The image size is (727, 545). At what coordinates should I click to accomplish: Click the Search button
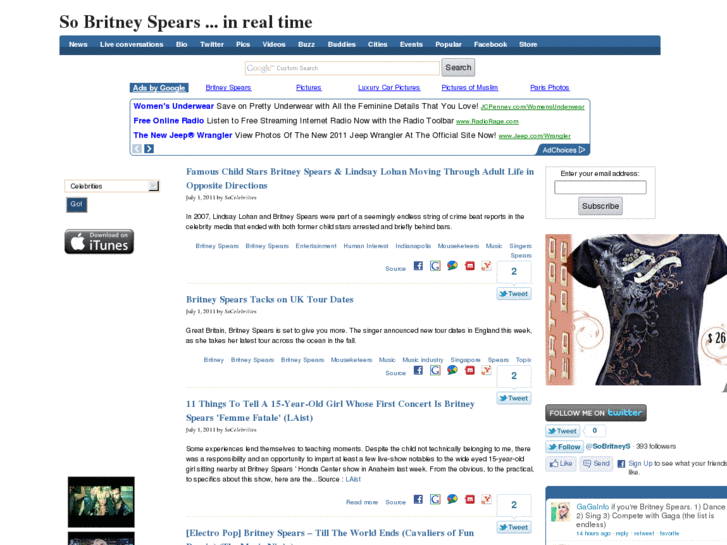(x=458, y=67)
